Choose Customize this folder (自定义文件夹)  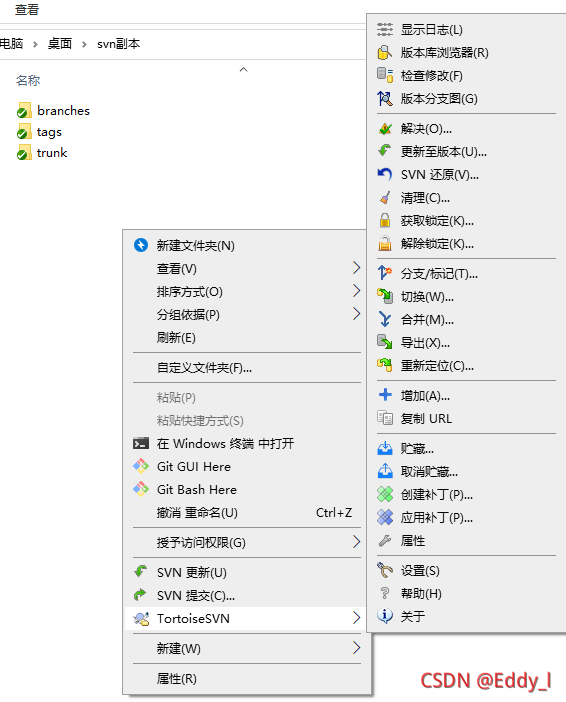(247, 368)
